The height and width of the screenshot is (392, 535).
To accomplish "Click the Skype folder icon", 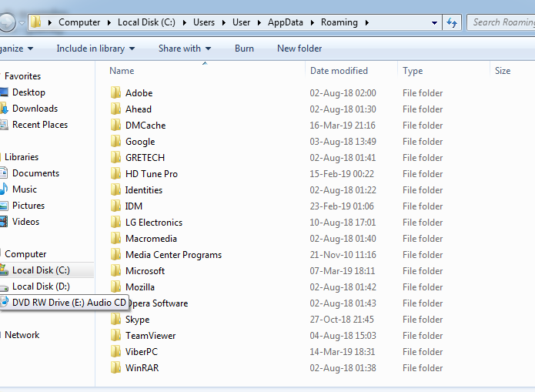I will [x=115, y=319].
